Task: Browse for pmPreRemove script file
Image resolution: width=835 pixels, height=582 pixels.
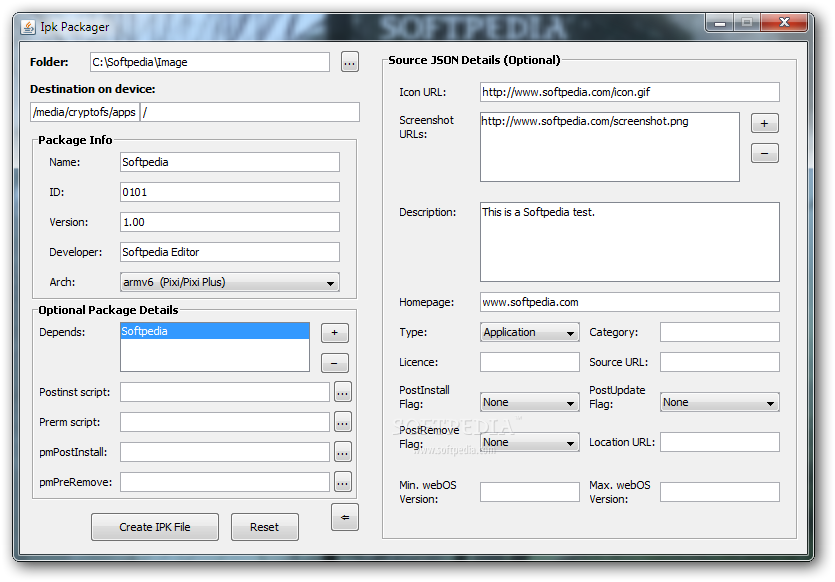Action: pyautogui.click(x=343, y=482)
